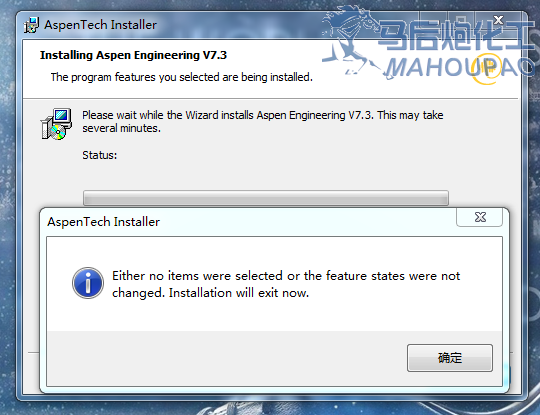This screenshot has width=540, height=415.
Task: Click the installer icon in title bar
Action: pos(31,25)
